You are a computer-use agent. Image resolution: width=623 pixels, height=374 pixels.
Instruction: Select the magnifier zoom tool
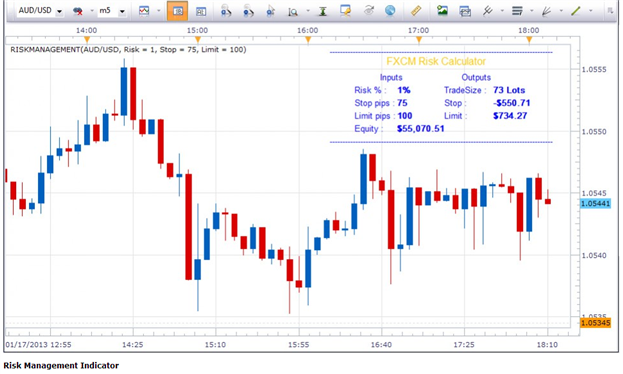[293, 12]
